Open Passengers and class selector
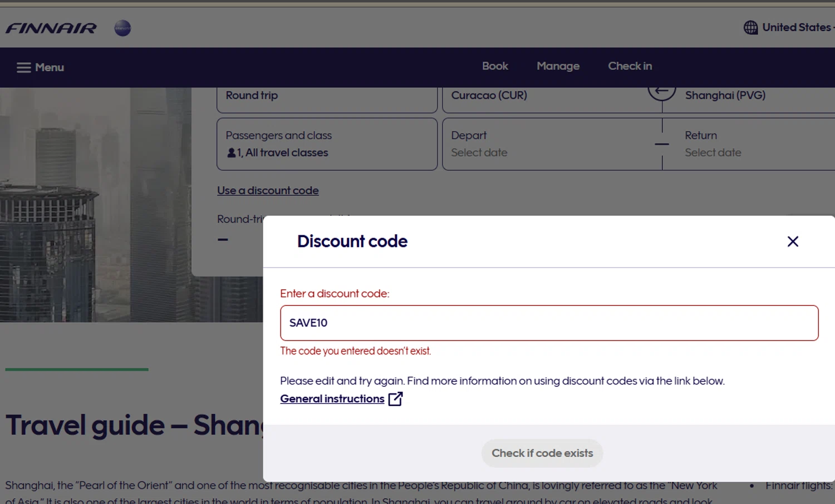 point(327,144)
